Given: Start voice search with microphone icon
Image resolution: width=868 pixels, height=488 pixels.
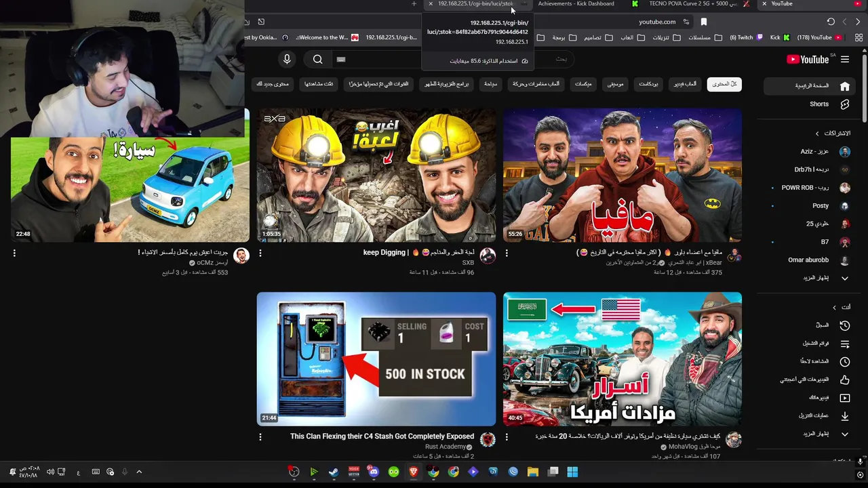Looking at the screenshot, I should point(287,60).
